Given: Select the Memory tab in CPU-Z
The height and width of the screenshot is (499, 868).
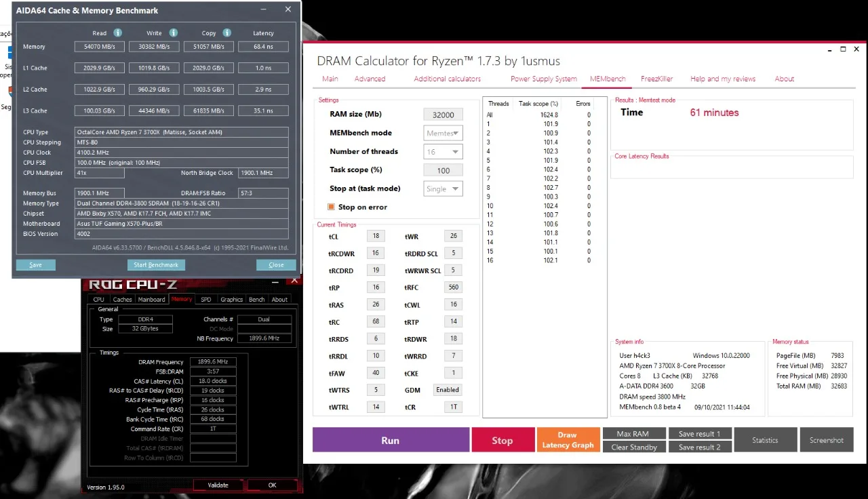Looking at the screenshot, I should coord(182,299).
